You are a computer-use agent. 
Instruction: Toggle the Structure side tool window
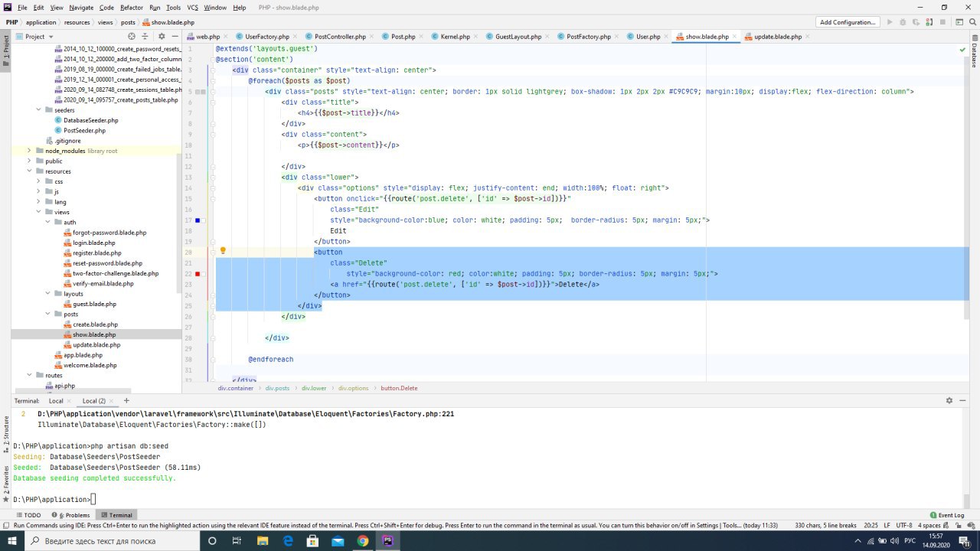tap(5, 433)
